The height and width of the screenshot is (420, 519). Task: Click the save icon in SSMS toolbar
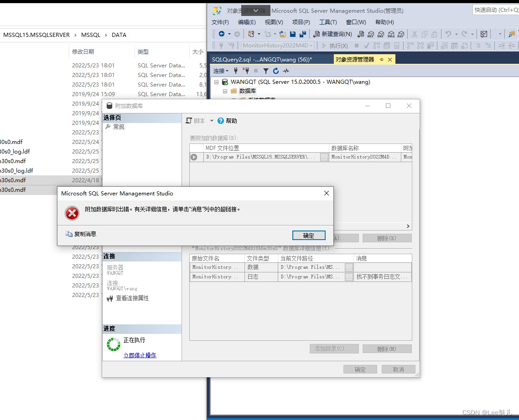coord(293,34)
